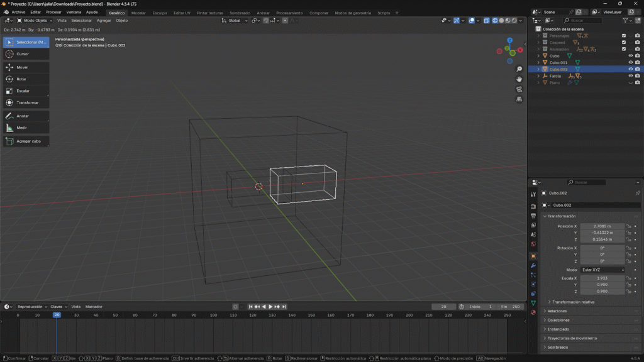Image resolution: width=644 pixels, height=362 pixels.
Task: Open the Global orientation dropdown
Action: click(x=234, y=21)
